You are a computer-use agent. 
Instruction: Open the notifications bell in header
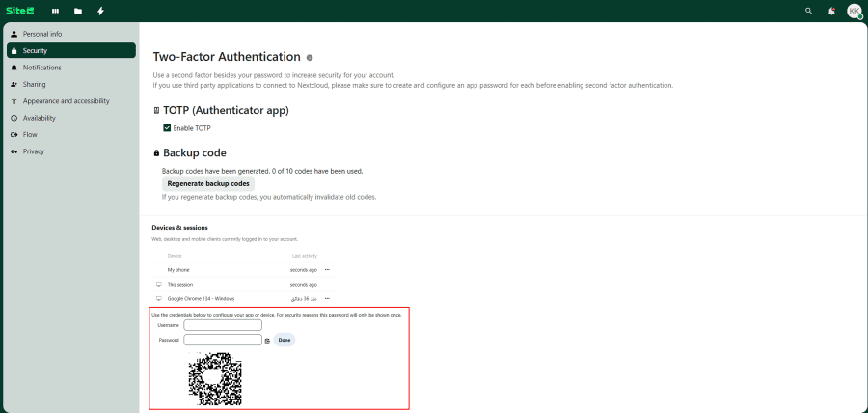[x=831, y=11]
